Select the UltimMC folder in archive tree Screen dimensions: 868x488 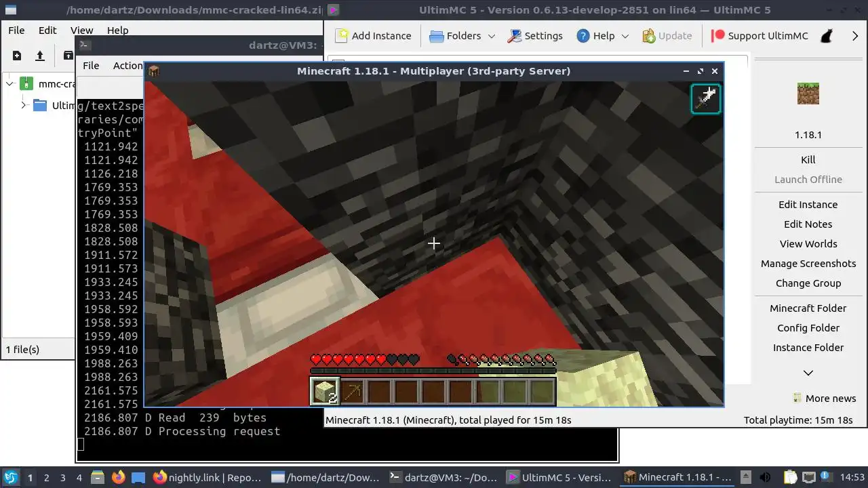(54, 105)
